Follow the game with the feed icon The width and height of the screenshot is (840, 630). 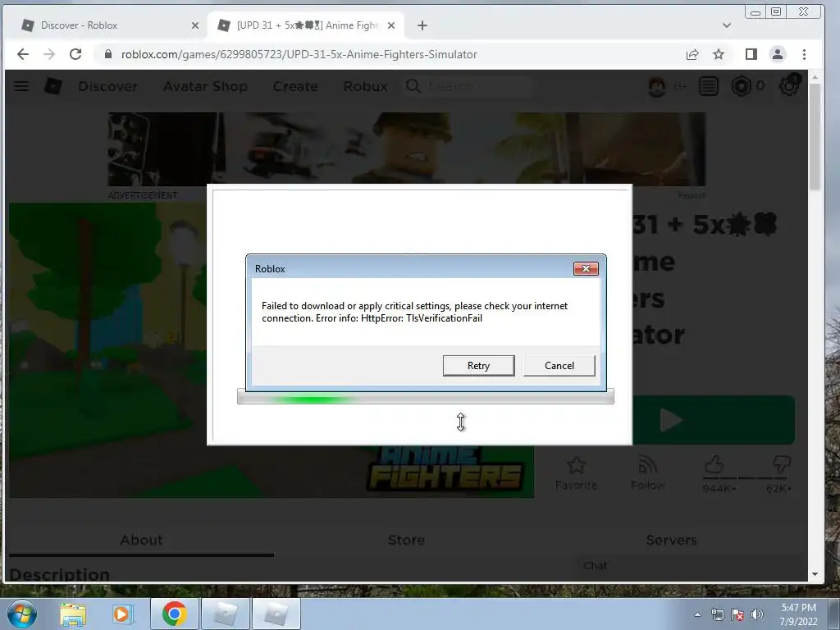tap(648, 472)
